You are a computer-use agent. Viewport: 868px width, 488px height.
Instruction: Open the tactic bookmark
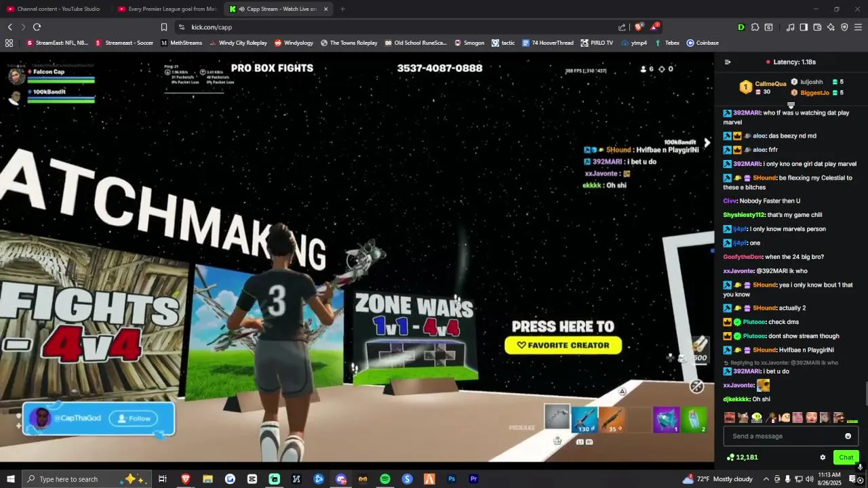click(502, 43)
